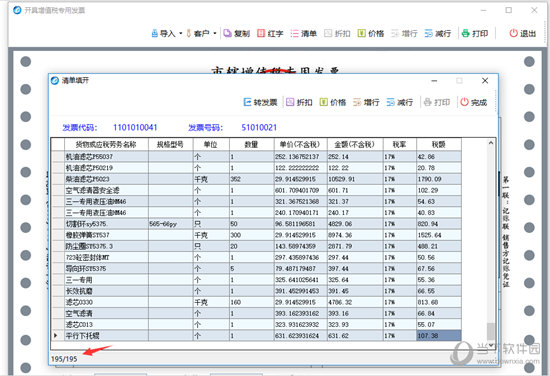Viewport: 550px width, 376px height.
Task: Click the row selector of the 平行下托辊 row
Action: point(58,336)
